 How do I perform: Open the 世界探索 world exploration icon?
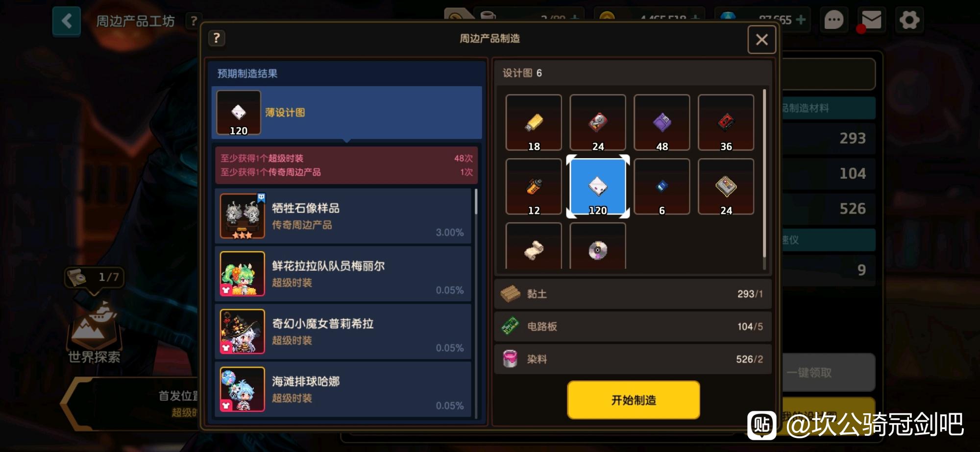[94, 333]
